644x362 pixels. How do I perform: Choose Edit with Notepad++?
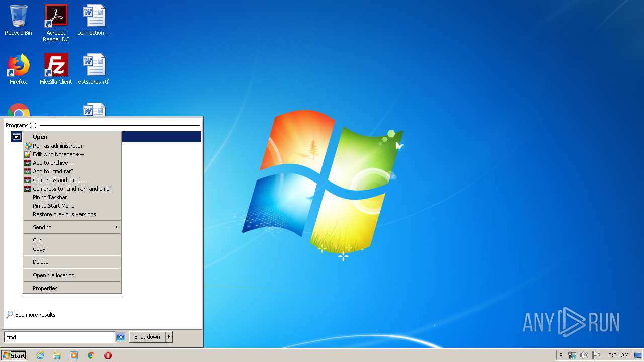pyautogui.click(x=72, y=154)
